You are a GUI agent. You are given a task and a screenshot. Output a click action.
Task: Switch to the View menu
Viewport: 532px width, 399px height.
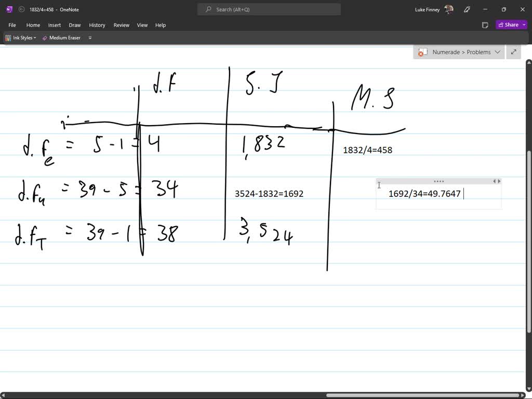142,25
